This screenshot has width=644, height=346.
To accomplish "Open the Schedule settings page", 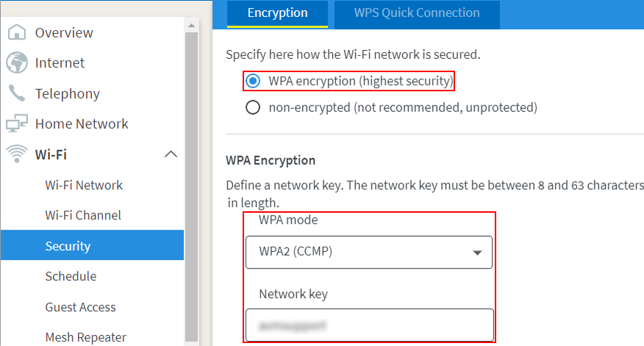I will click(71, 276).
